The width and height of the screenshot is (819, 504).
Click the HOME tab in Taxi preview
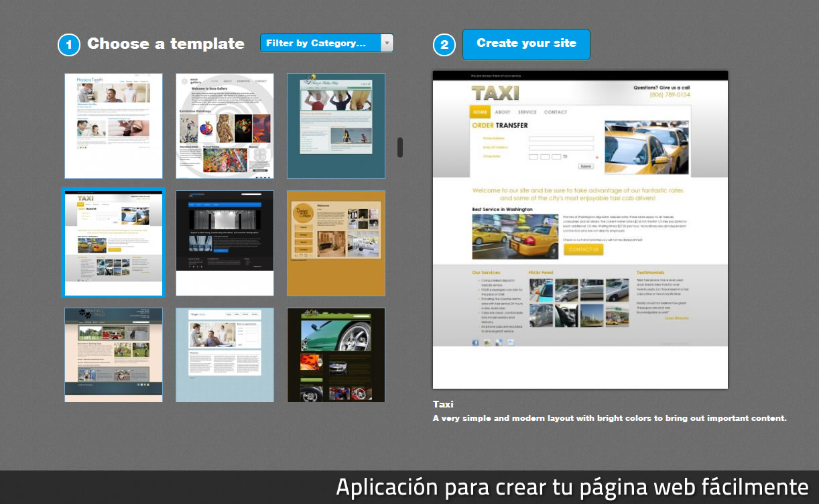coord(480,112)
